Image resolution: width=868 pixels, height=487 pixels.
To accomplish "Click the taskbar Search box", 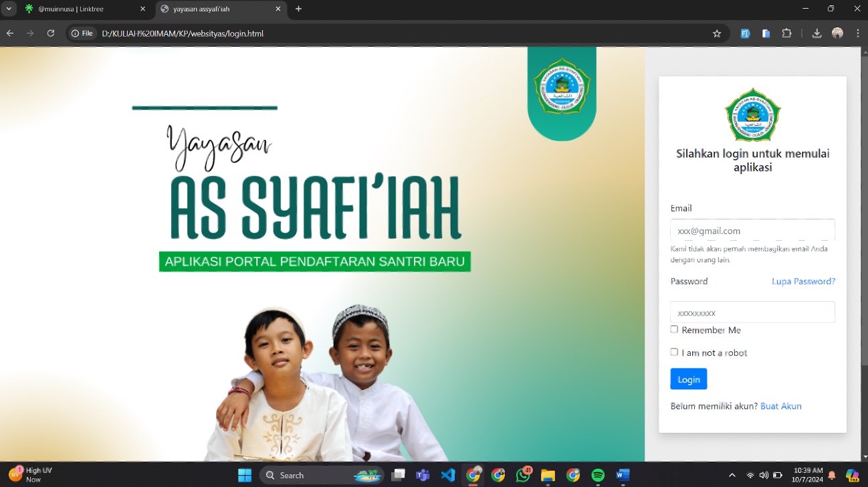I will [322, 476].
